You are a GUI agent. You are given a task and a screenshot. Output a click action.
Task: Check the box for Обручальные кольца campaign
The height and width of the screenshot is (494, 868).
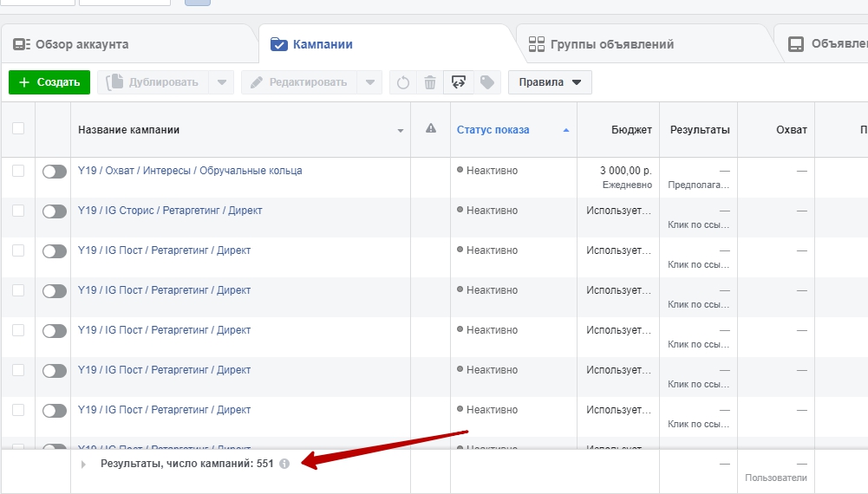pos(18,171)
